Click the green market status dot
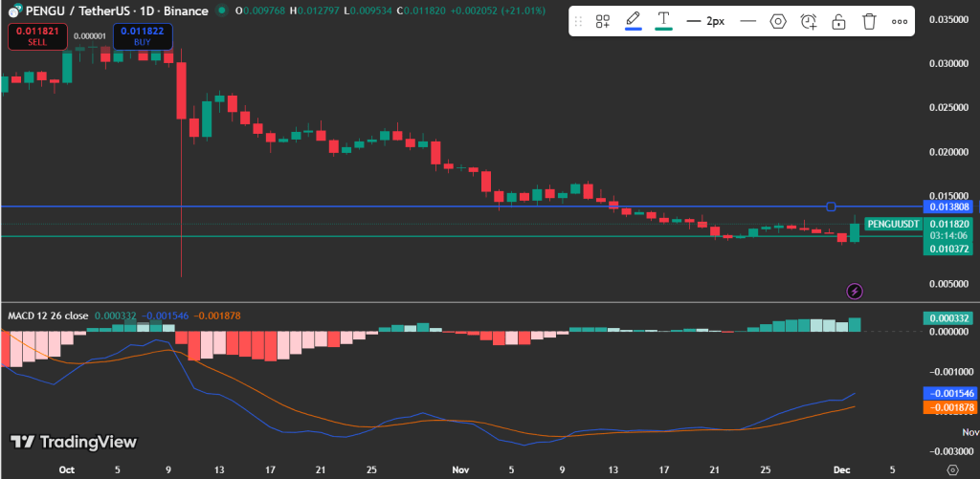 click(219, 11)
